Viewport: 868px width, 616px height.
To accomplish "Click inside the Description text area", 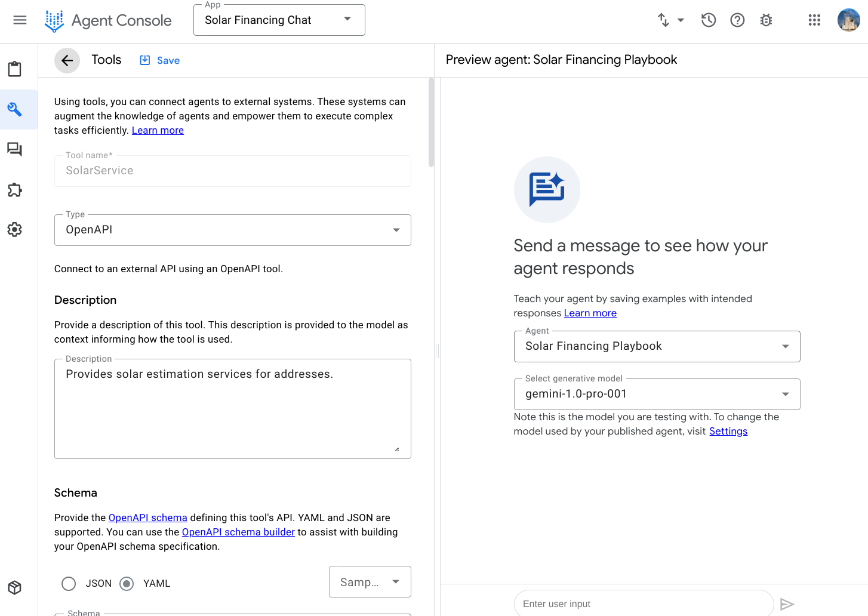I will click(x=233, y=409).
